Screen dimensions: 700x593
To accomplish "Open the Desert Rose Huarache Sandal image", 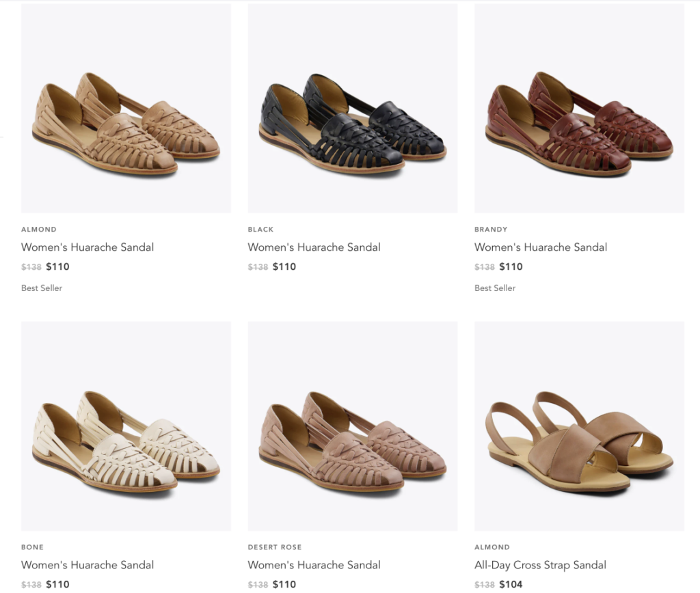I will tap(352, 426).
